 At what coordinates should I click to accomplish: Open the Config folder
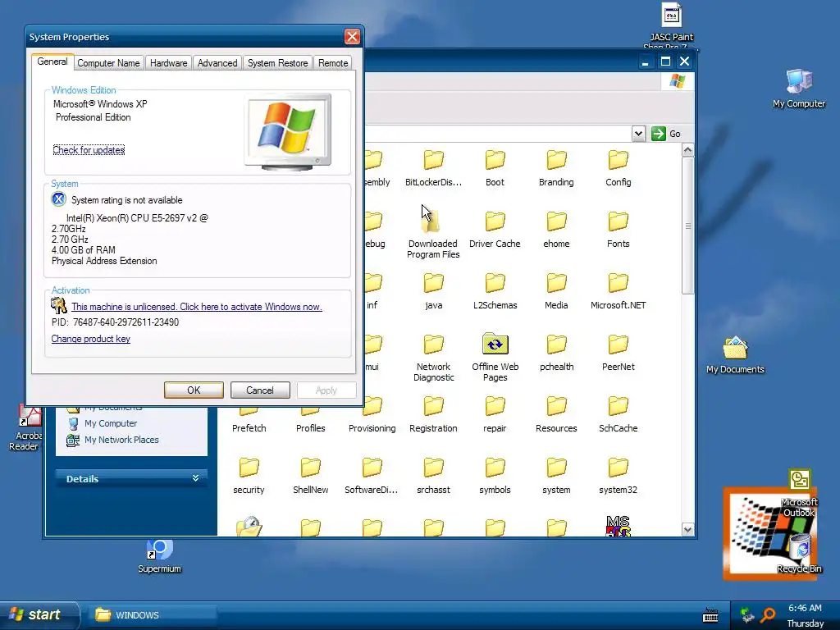[618, 168]
